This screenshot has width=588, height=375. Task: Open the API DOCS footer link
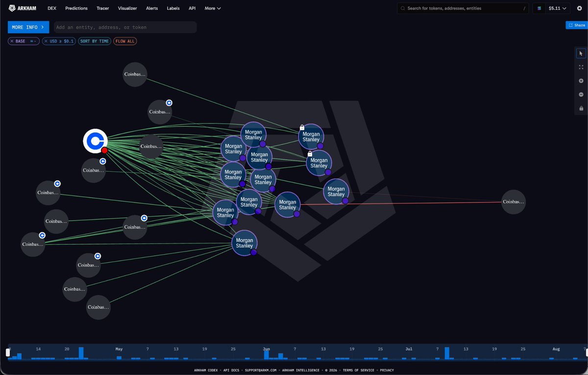click(x=232, y=371)
